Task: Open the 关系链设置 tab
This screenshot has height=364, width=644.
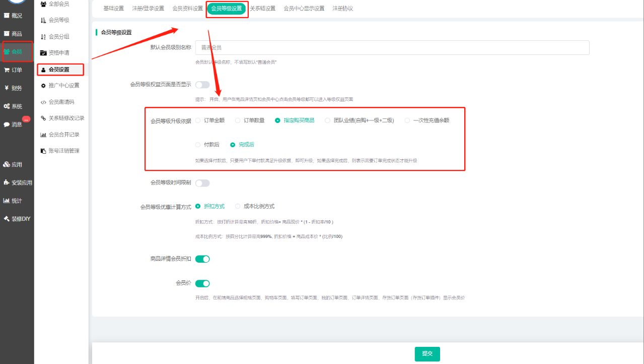Action: 263,9
